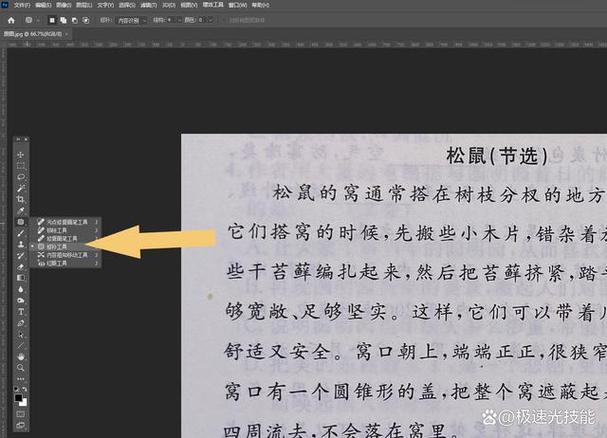This screenshot has width=607, height=438.
Task: Select the Blur tool droplet icon
Action: (21, 289)
